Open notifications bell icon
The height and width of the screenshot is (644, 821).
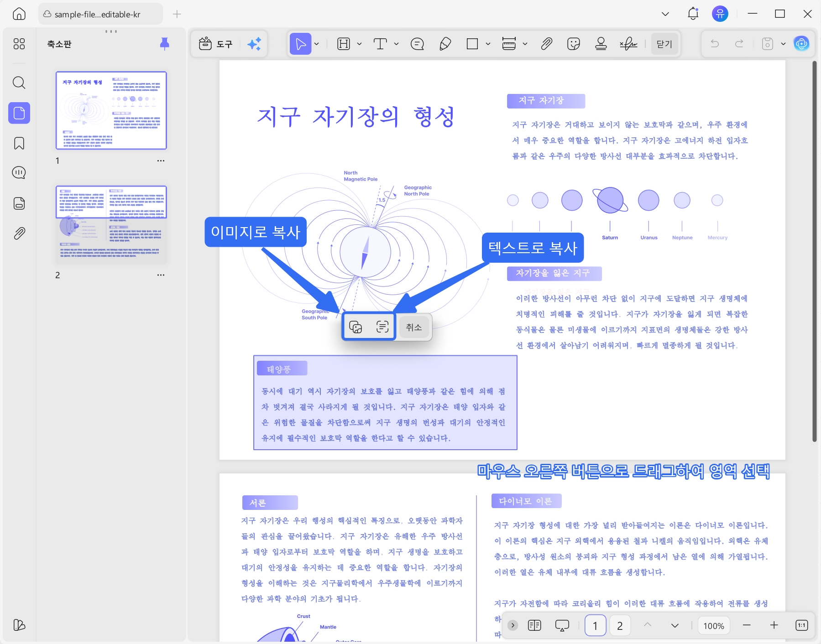coord(693,14)
